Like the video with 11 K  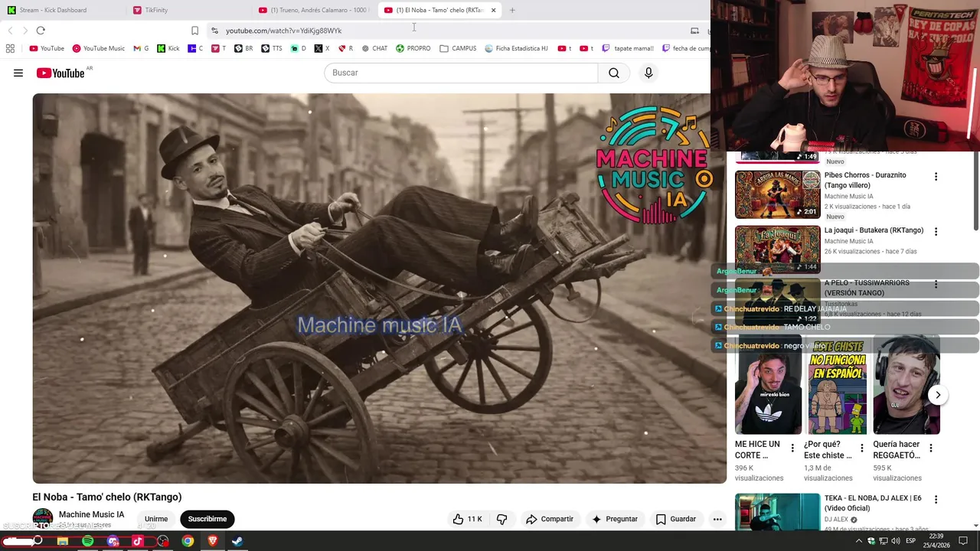click(x=467, y=519)
